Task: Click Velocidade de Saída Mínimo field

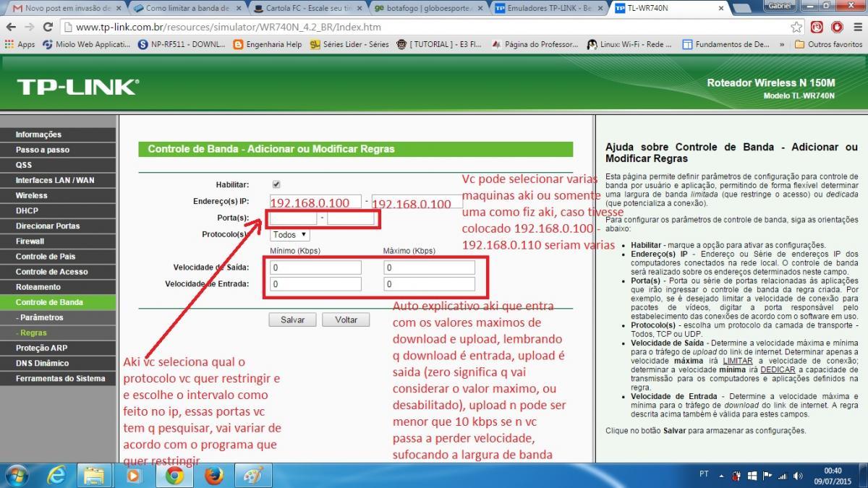Action: click(x=315, y=267)
